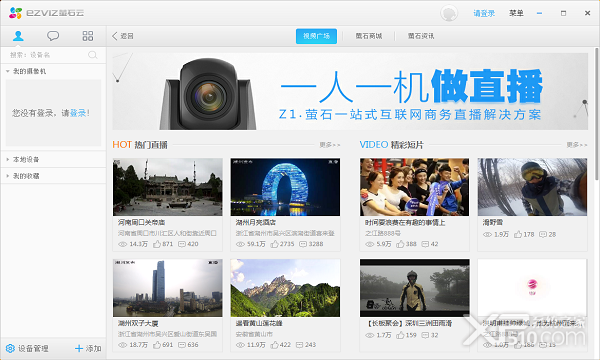This screenshot has height=360, width=600.
Task: Click the plus 添加 icon
Action: click(x=79, y=348)
